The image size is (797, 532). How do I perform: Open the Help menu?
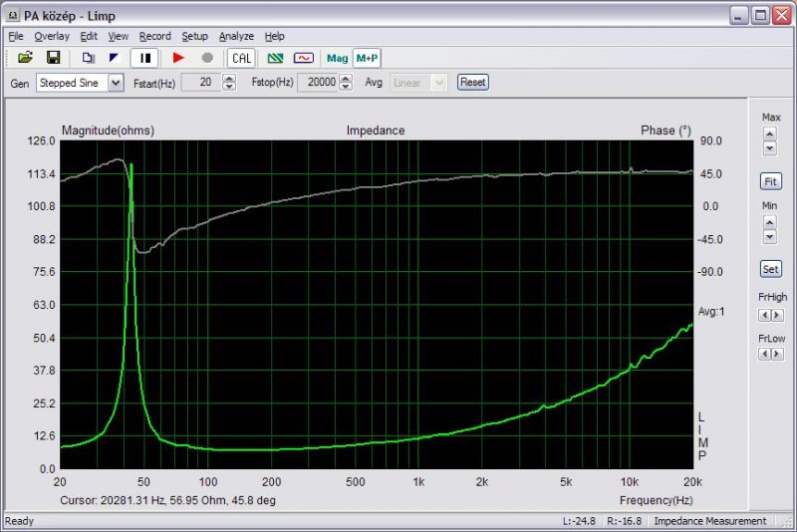275,36
